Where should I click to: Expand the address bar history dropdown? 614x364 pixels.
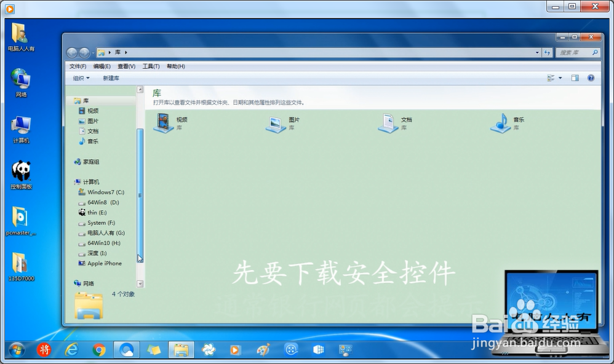point(537,52)
